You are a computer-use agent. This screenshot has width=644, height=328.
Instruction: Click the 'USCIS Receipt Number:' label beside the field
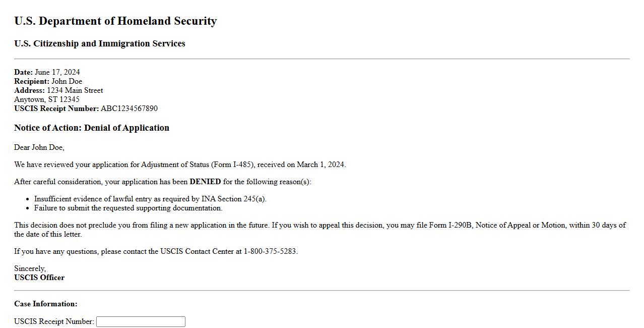[54, 321]
